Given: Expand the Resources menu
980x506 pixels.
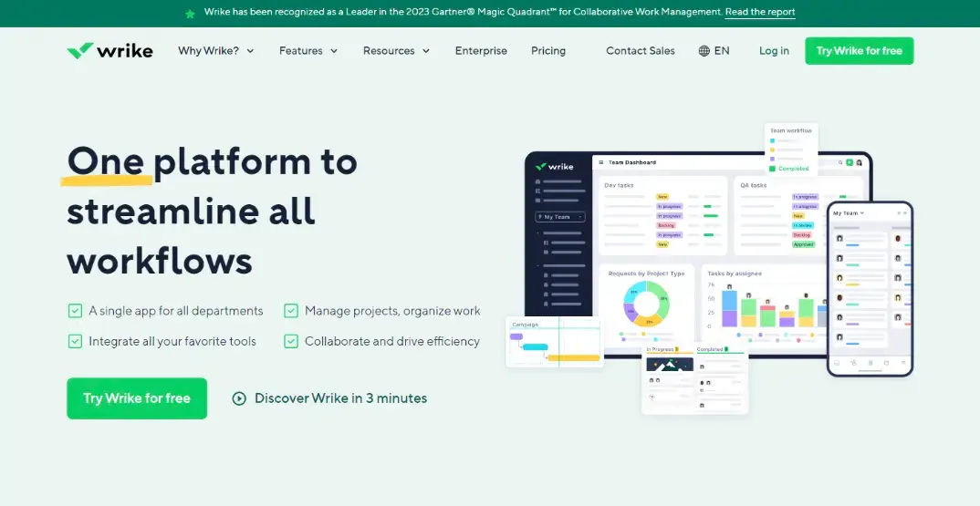Looking at the screenshot, I should pyautogui.click(x=395, y=51).
